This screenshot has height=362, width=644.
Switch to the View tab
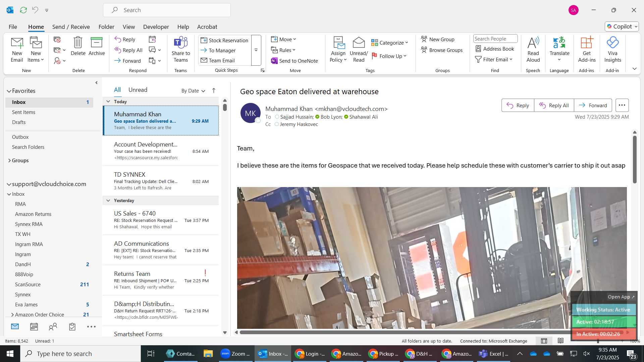[x=129, y=27]
